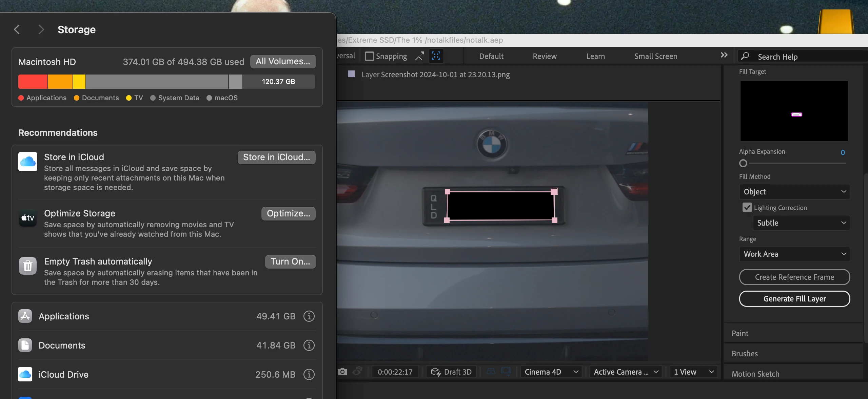This screenshot has height=399, width=868.
Task: Click the workspace overflow double-arrow icon
Action: click(724, 55)
